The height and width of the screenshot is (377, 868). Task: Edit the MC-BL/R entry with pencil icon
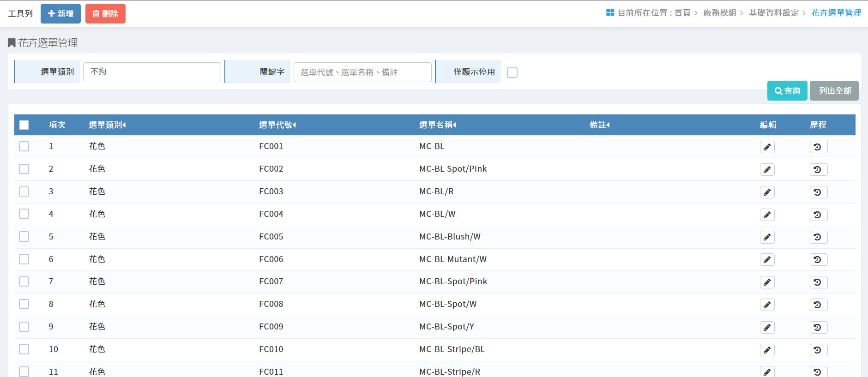click(767, 192)
